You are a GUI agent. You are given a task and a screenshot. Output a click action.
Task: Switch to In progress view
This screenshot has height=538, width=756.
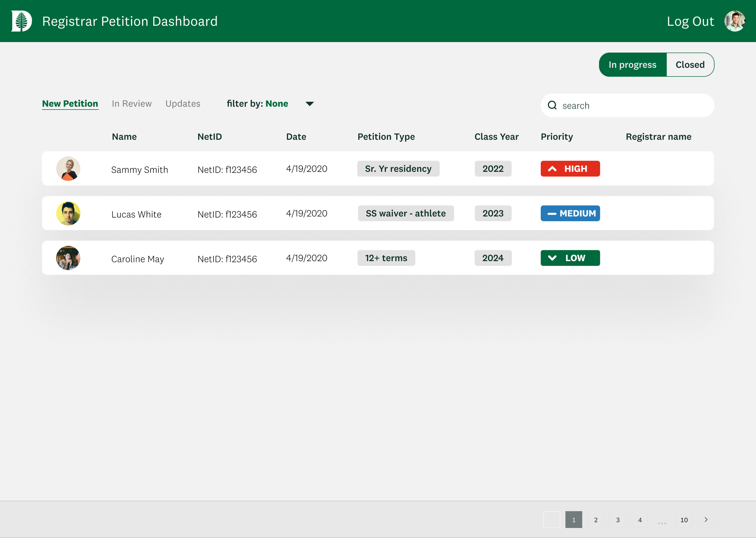632,64
